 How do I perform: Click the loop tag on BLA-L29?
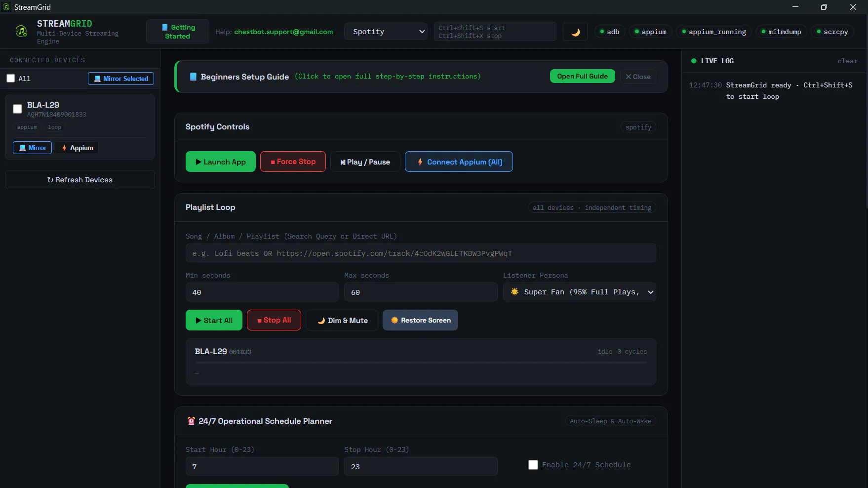click(54, 127)
